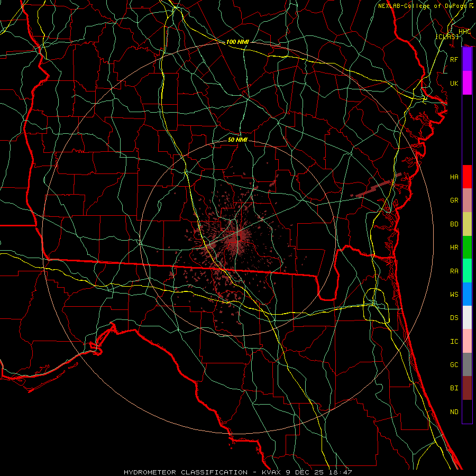Click the 'ND' legend label

(x=454, y=412)
